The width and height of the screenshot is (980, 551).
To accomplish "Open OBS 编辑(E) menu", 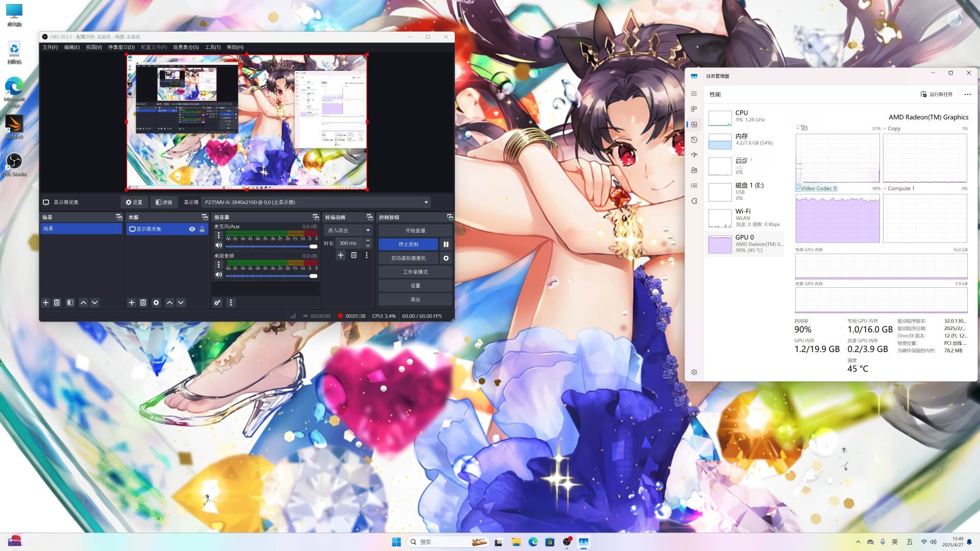I will tap(71, 47).
